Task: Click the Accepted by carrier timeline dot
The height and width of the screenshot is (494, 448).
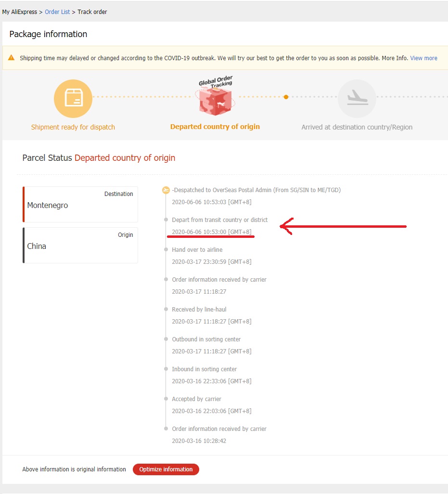Action: pyautogui.click(x=166, y=399)
